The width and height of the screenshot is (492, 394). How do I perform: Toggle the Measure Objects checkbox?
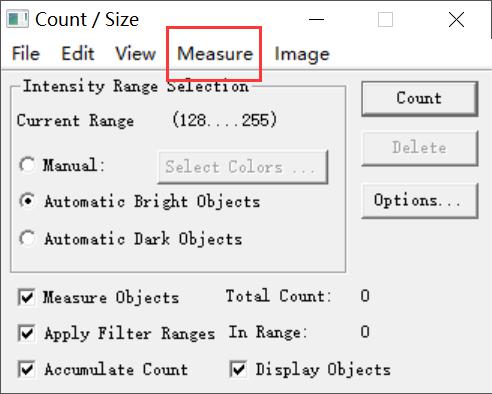(x=27, y=297)
